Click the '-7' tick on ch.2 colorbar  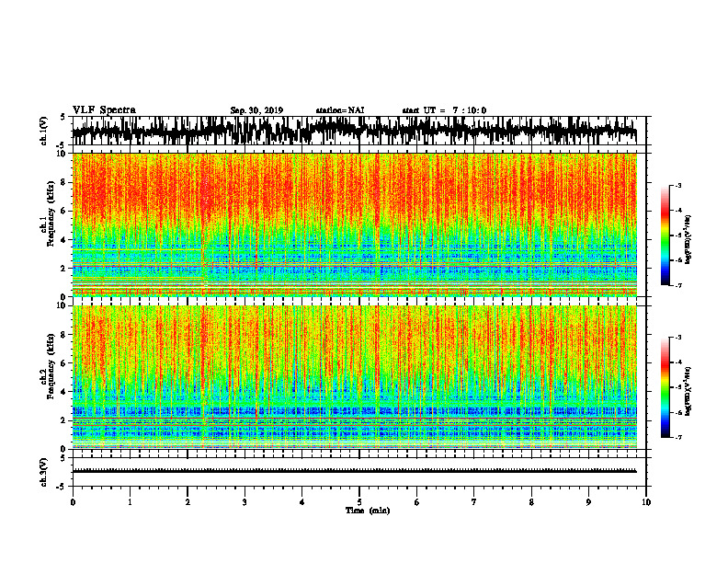pos(678,438)
